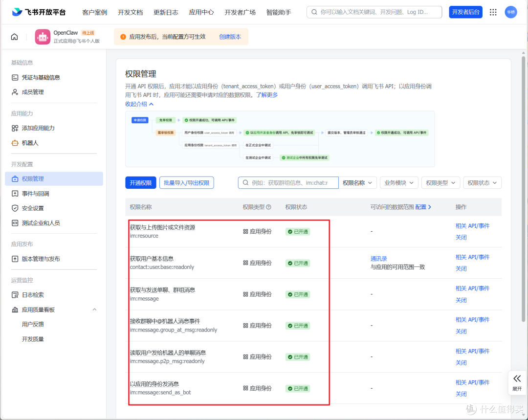The image size is (528, 420).
Task: Select 权限管理 in the sidebar
Action: [x=54, y=179]
